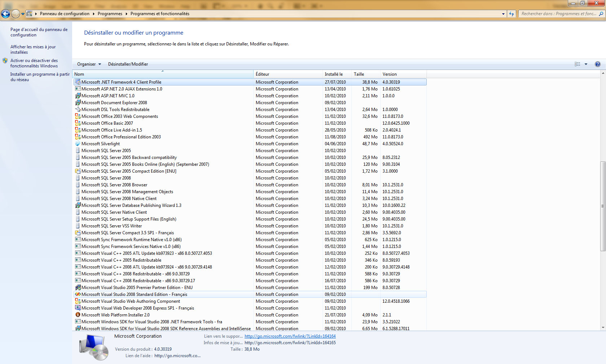Select 'Microsoft SQL Server VSS Writer'

[250, 226]
